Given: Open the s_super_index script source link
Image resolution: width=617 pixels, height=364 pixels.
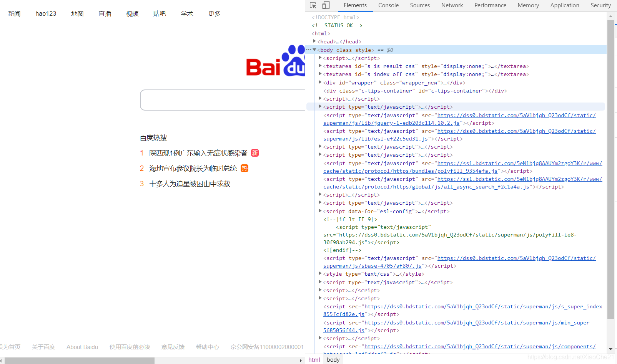Looking at the screenshot, I should coord(485,306).
